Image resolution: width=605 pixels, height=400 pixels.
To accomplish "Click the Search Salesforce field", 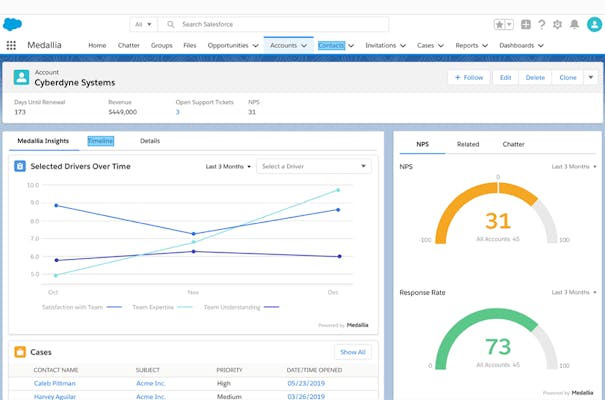I will click(x=273, y=24).
